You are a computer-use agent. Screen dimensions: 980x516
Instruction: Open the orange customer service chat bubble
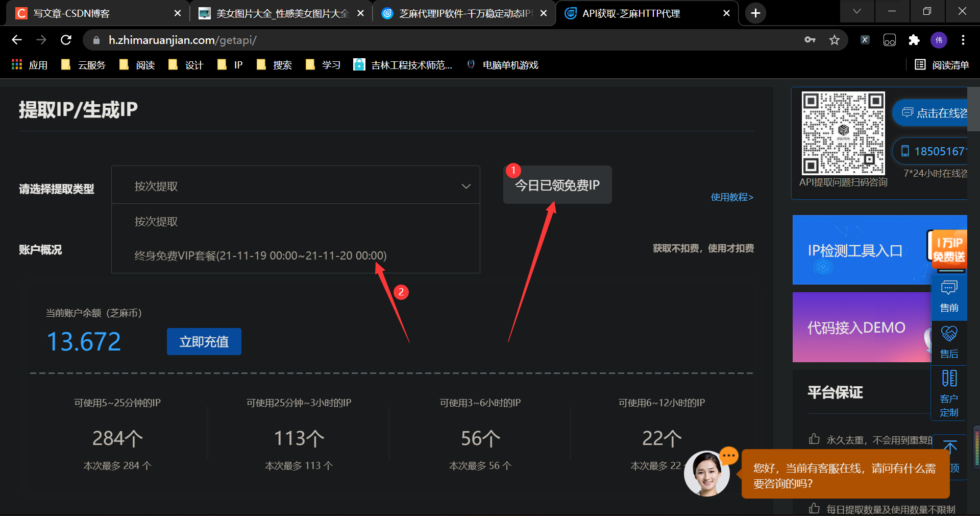(845, 474)
